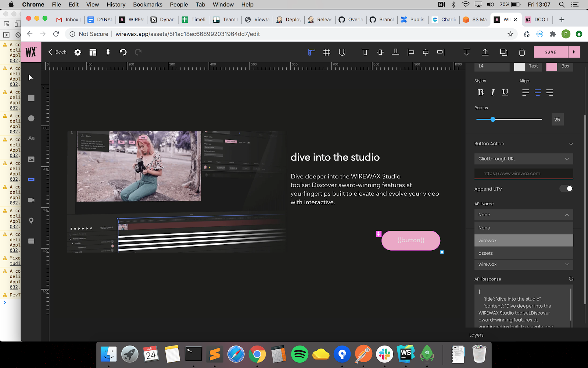Select the circle shape tool
The height and width of the screenshot is (368, 588).
(31, 118)
